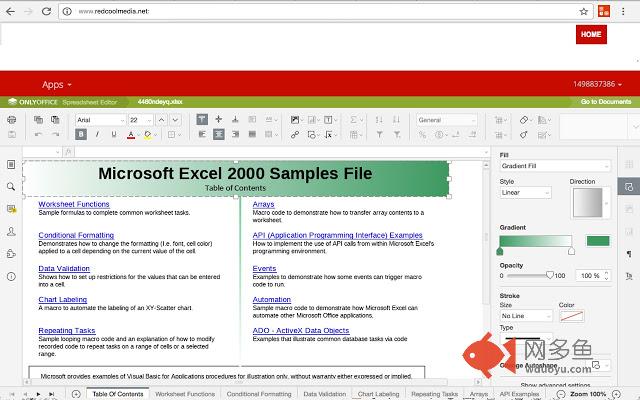
Task: Click the green gradient stop handle
Action: [x=500, y=251]
